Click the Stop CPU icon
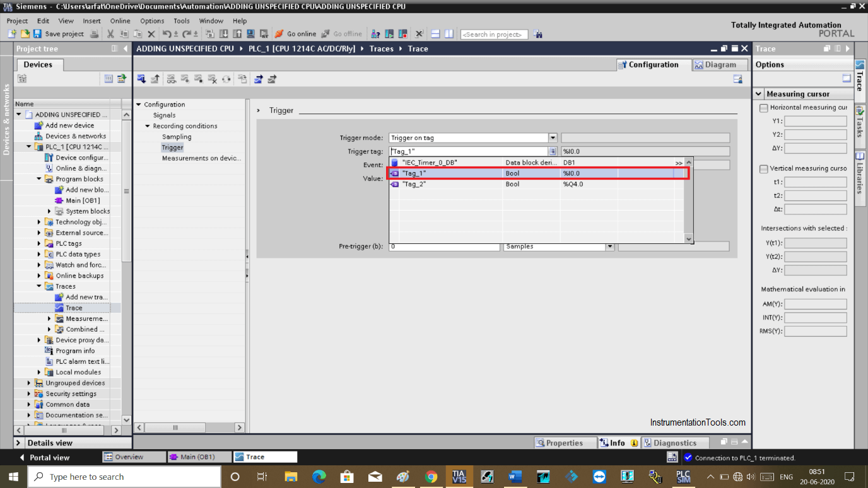 click(403, 34)
